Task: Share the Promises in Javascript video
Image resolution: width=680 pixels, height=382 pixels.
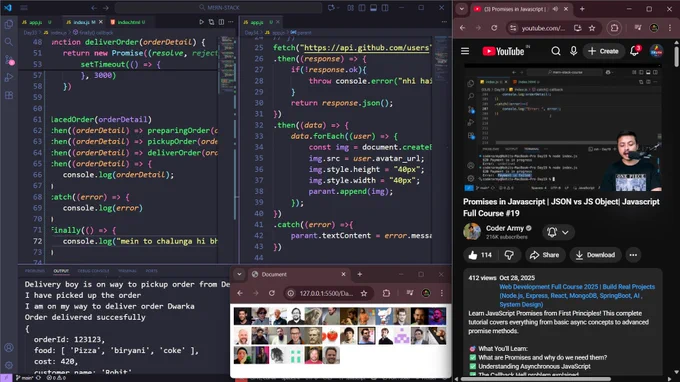Action: tap(545, 255)
